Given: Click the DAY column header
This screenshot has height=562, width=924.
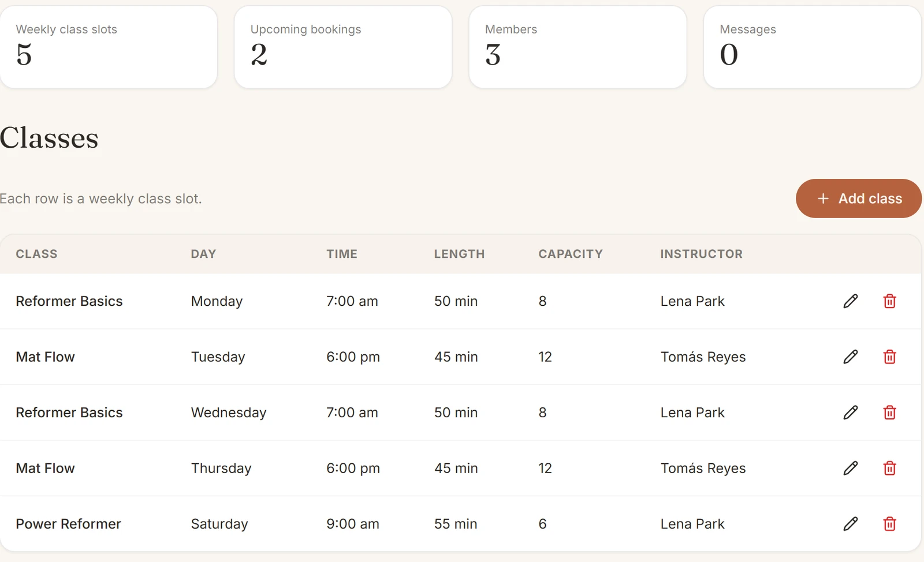Looking at the screenshot, I should 203,254.
